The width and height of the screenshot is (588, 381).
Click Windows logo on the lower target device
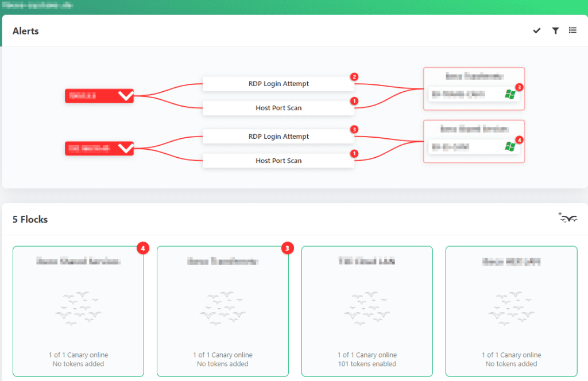[510, 147]
